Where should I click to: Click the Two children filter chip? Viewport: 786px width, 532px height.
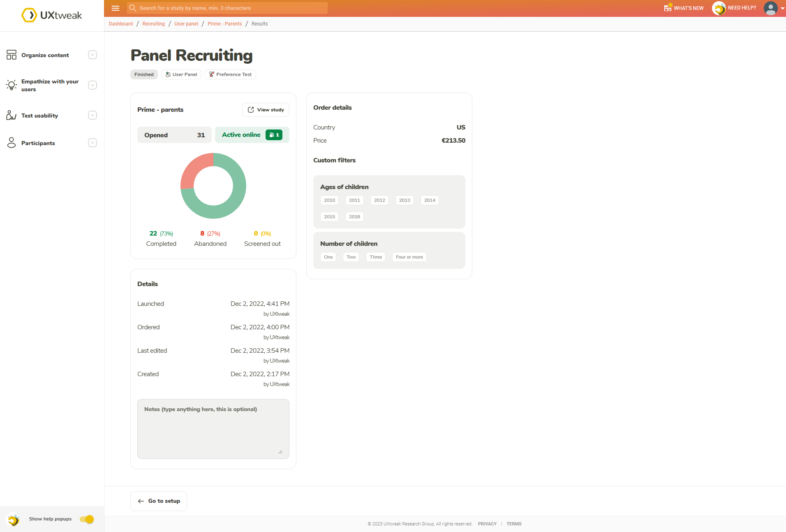click(x=351, y=257)
